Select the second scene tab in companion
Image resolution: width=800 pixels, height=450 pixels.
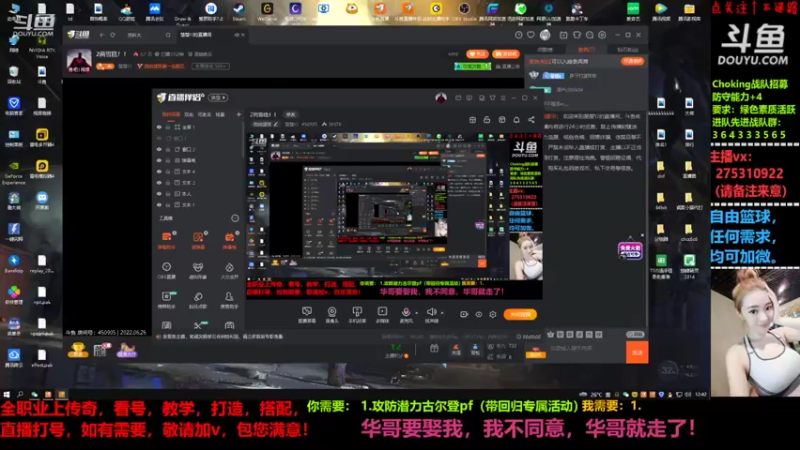tap(189, 115)
